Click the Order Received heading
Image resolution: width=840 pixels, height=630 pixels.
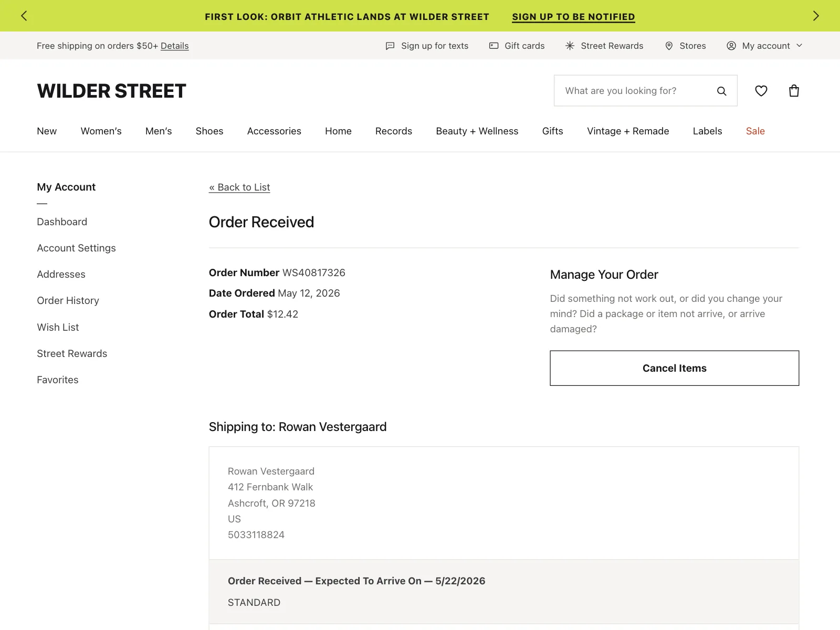(x=261, y=222)
